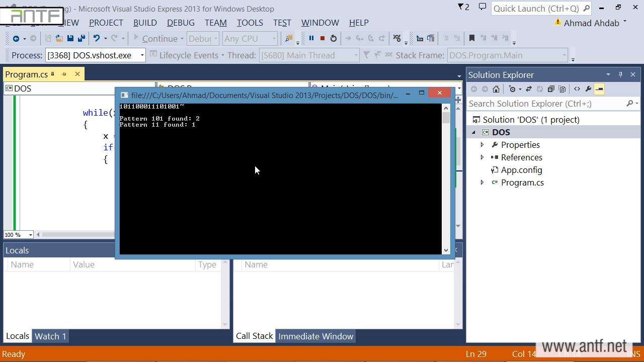Toggle Preview Selected Items in Solution Explorer
The image size is (644, 362).
[x=599, y=89]
